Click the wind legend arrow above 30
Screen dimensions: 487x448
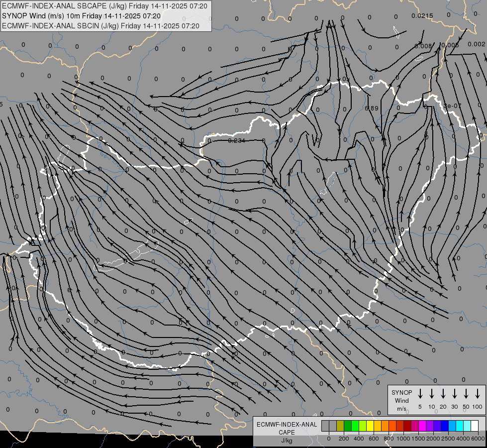454,394
